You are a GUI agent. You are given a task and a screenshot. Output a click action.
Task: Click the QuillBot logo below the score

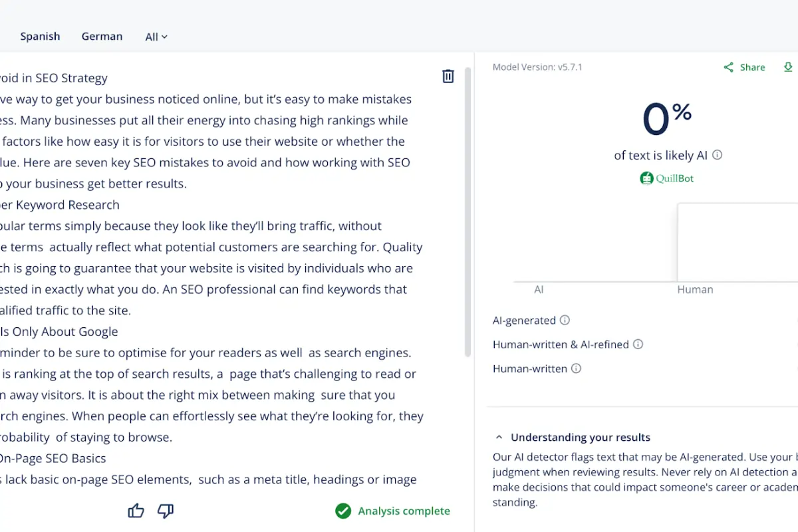(666, 178)
